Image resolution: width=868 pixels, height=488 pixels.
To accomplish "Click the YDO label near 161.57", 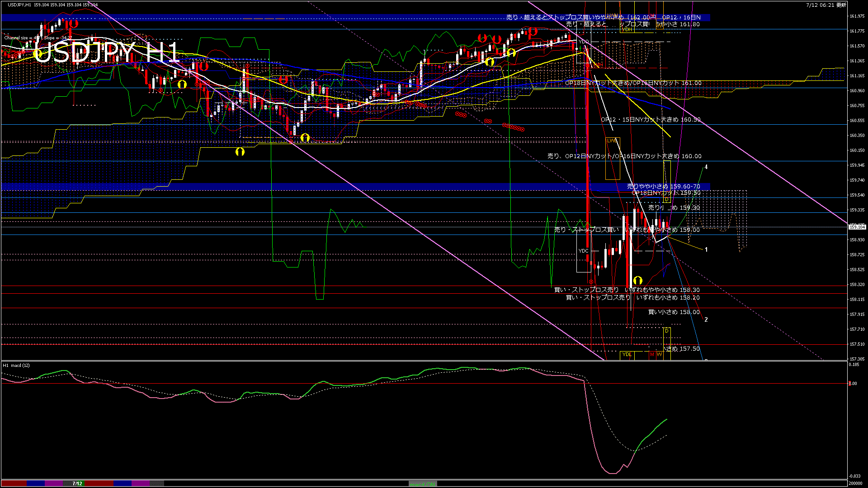I will (x=584, y=42).
